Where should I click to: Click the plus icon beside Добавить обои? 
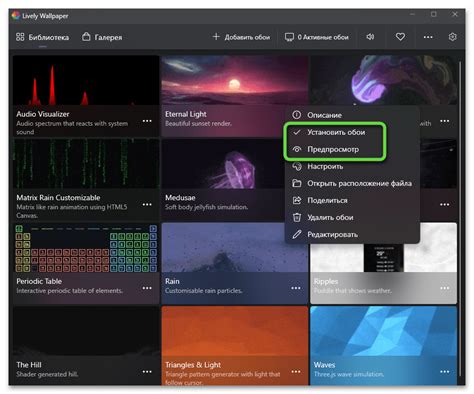216,36
